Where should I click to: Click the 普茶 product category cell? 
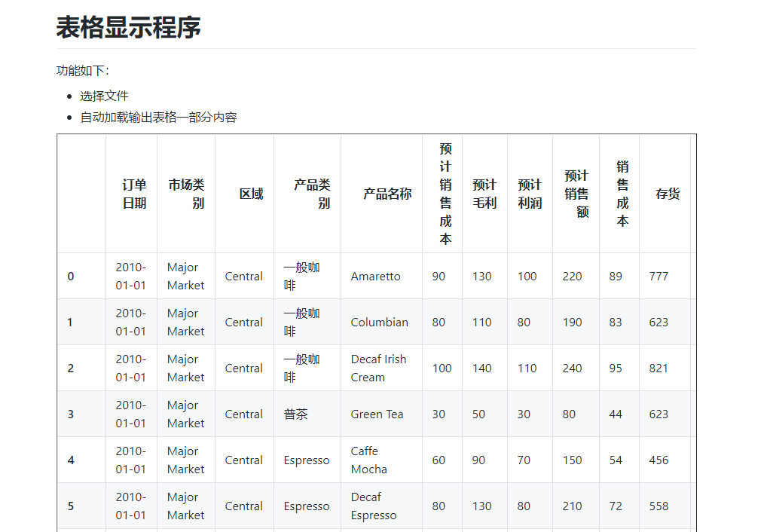point(295,414)
